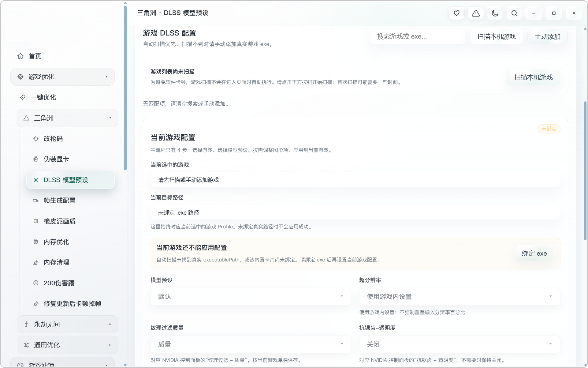Screen dimensions: 588x368
Task: Click the X icon beside DLSS 模型预设
Action: coord(36,180)
